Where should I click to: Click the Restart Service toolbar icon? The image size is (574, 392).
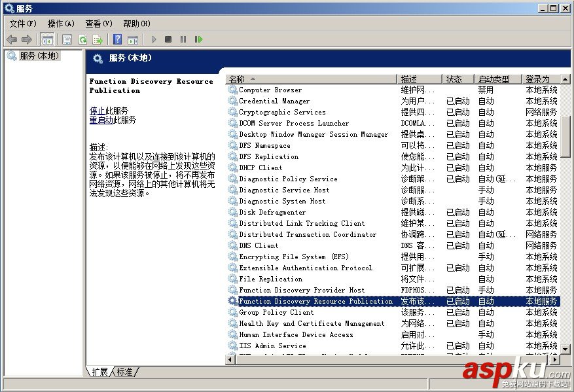pos(198,39)
